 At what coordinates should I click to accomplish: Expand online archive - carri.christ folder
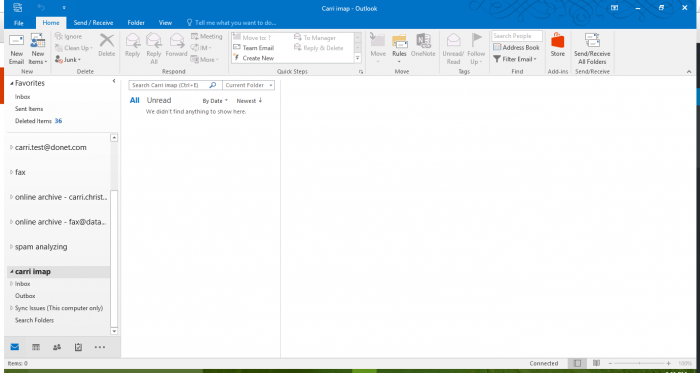(12, 197)
